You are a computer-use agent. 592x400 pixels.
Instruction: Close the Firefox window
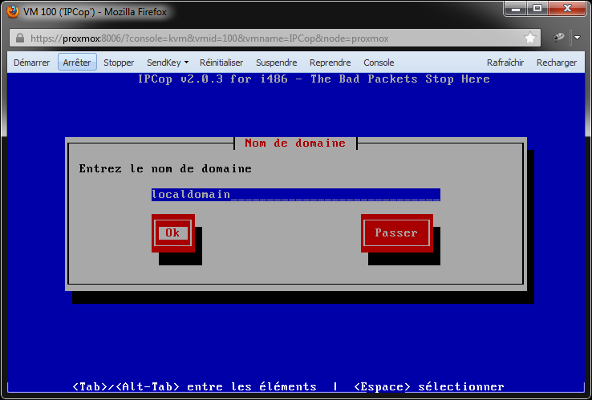pos(567,9)
